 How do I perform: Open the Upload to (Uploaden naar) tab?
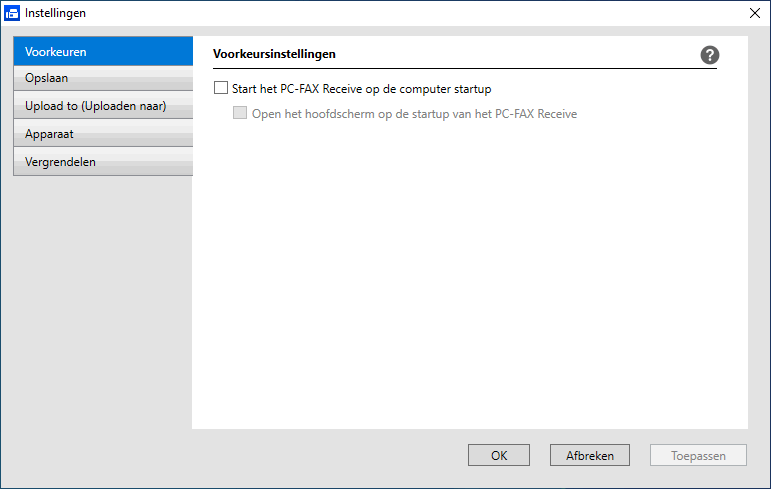103,106
